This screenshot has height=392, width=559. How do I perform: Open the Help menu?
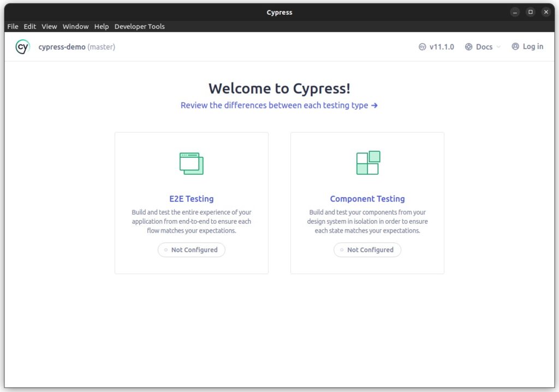101,26
